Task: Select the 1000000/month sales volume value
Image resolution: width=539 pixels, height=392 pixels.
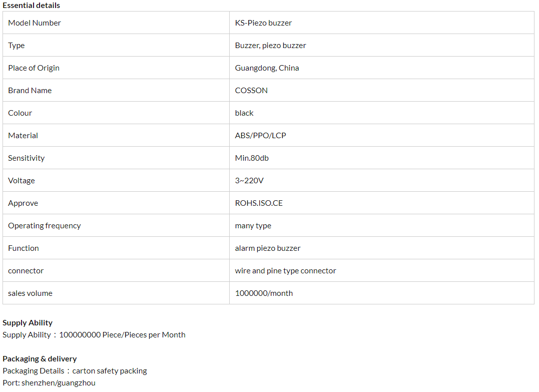Action: (264, 293)
